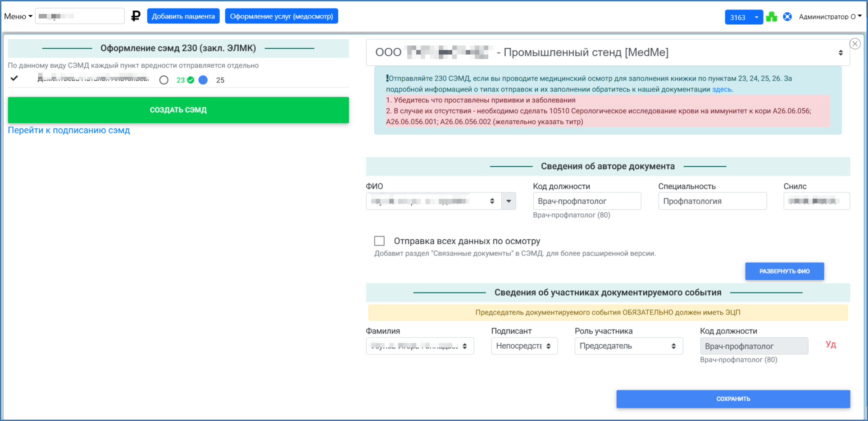Click the participant Код должности field
868x421 pixels.
tap(754, 346)
